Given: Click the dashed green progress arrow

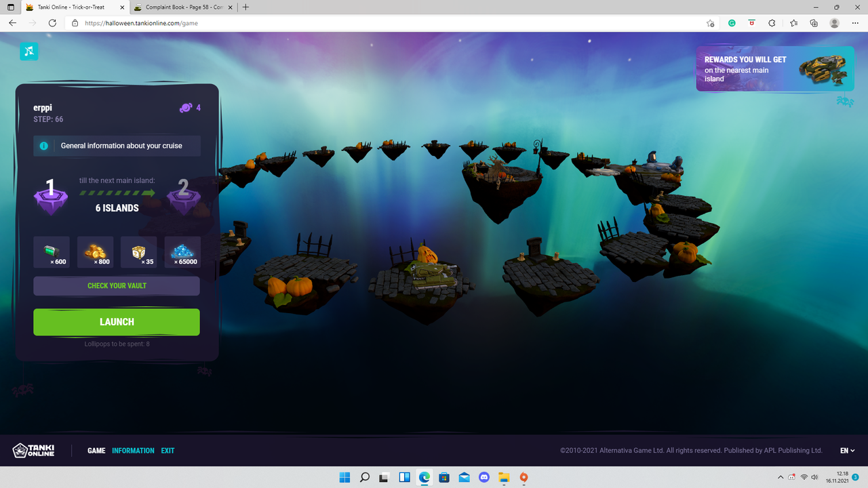Looking at the screenshot, I should (117, 193).
